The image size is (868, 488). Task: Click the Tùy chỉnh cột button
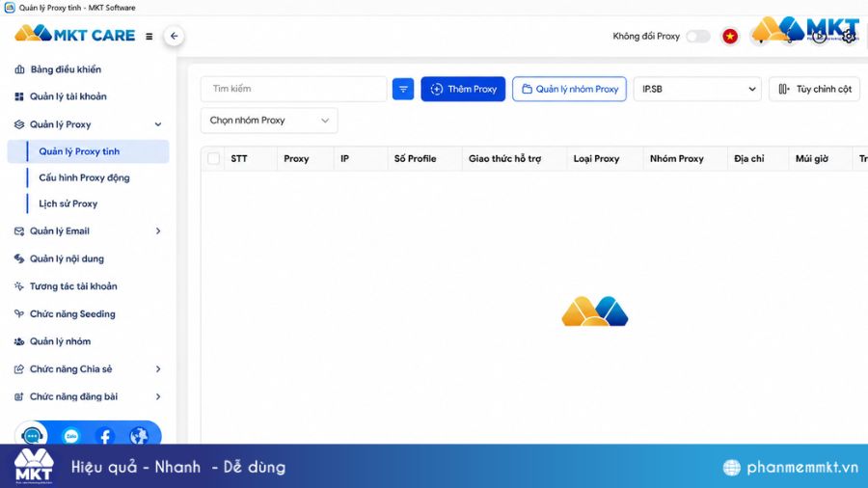click(x=815, y=89)
